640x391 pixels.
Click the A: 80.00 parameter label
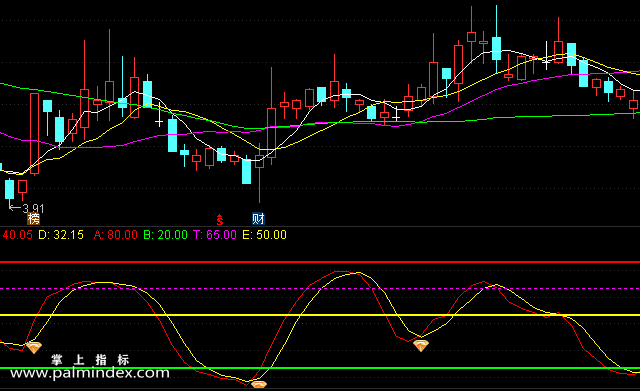pyautogui.click(x=116, y=235)
